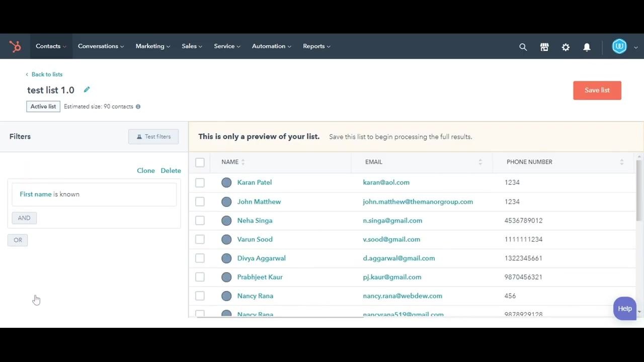Sort by the EMAIL column arrows
The image size is (644, 362).
click(x=480, y=162)
